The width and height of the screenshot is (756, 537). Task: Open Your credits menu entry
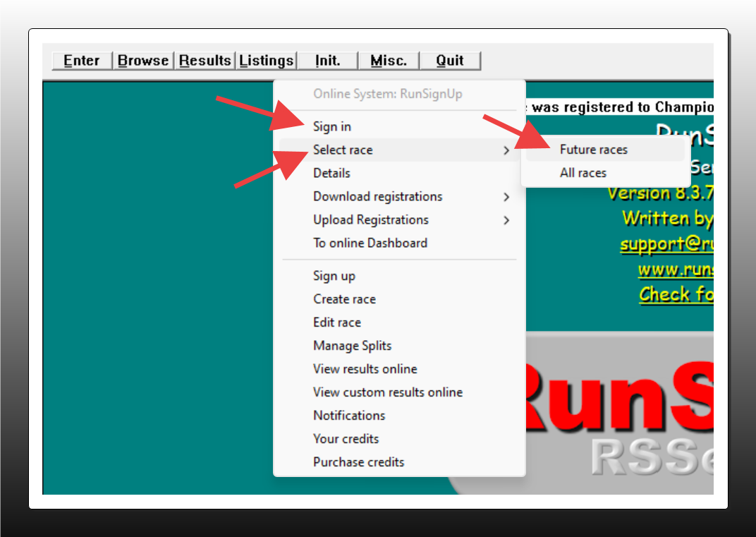(399, 439)
